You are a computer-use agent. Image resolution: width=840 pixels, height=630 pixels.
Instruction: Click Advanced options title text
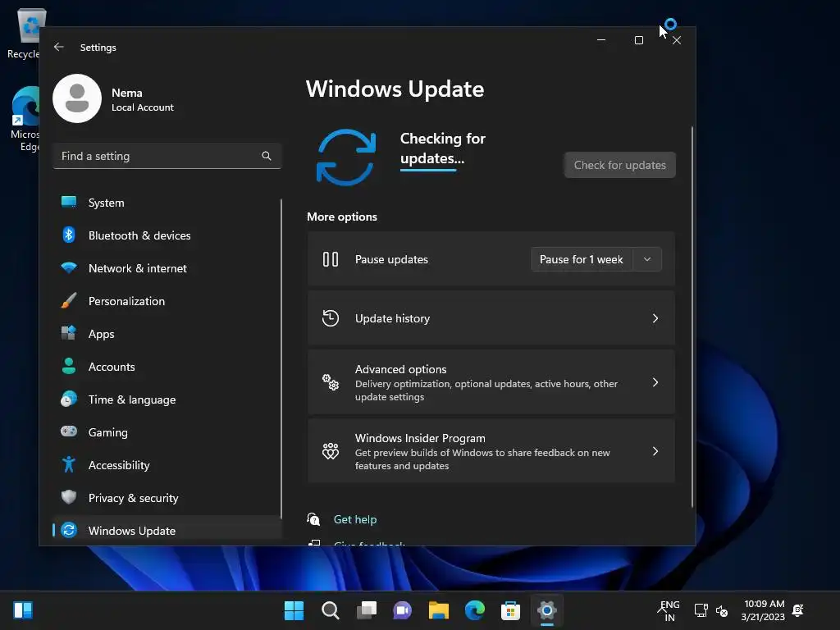[400, 369]
